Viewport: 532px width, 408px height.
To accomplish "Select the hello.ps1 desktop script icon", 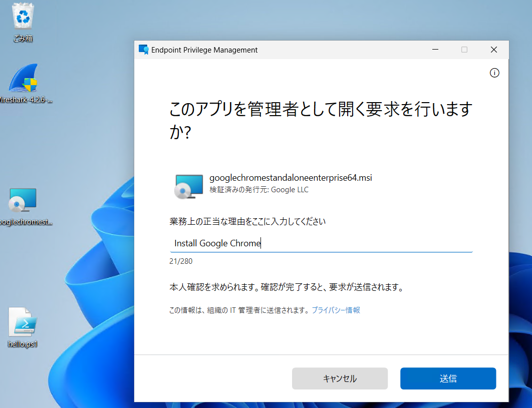I will (x=23, y=327).
